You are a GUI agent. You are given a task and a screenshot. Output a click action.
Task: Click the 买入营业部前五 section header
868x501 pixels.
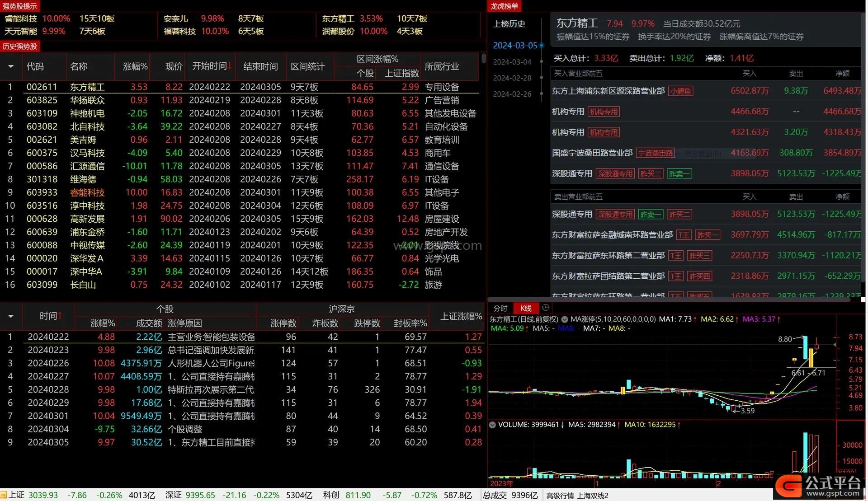578,73
